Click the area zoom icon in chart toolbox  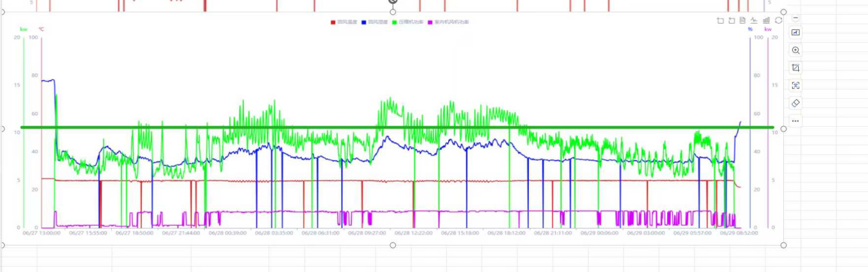pyautogui.click(x=720, y=21)
